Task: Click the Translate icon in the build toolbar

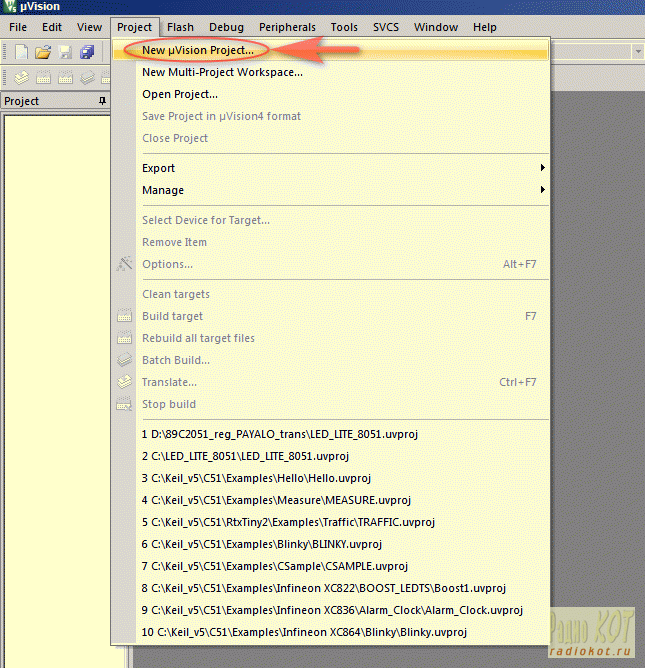Action: click(21, 78)
